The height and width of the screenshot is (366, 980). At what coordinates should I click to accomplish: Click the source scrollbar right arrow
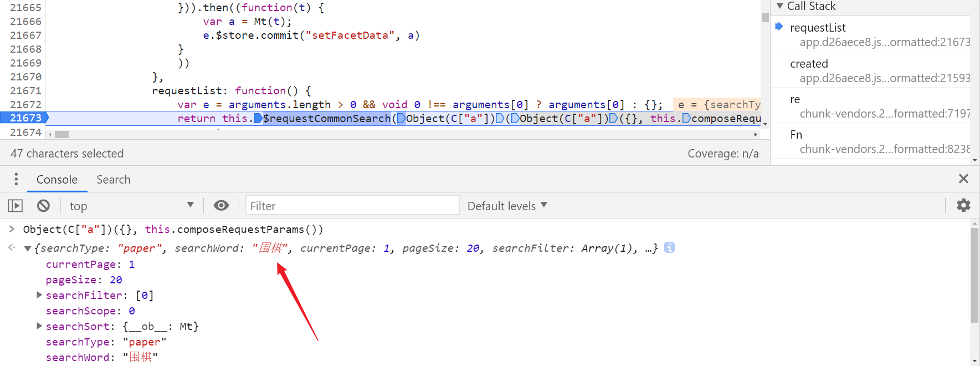click(756, 134)
